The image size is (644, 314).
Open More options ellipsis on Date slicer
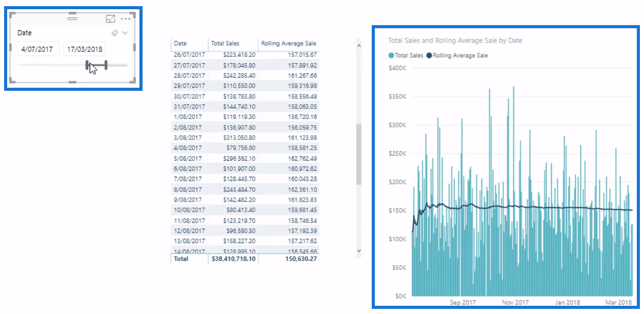pos(126,18)
